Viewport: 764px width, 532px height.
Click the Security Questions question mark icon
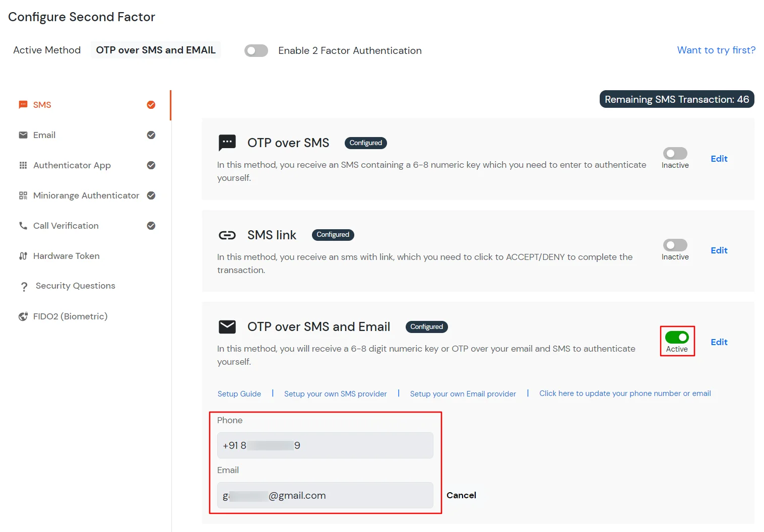[24, 287]
